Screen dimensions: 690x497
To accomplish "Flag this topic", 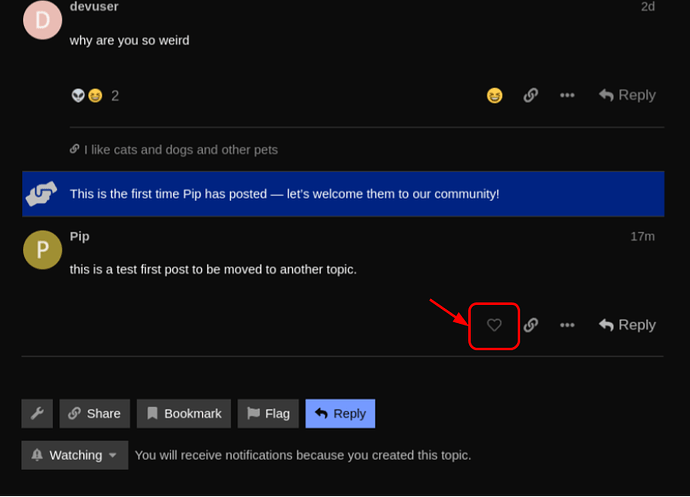I will 268,413.
